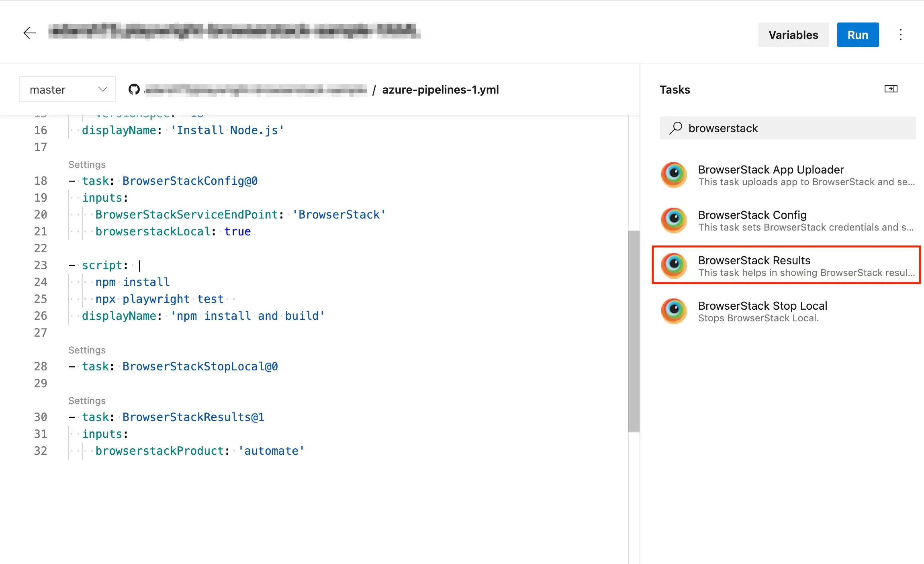Open the vertical three-dot more options menu
This screenshot has height=564, width=924.
900,35
